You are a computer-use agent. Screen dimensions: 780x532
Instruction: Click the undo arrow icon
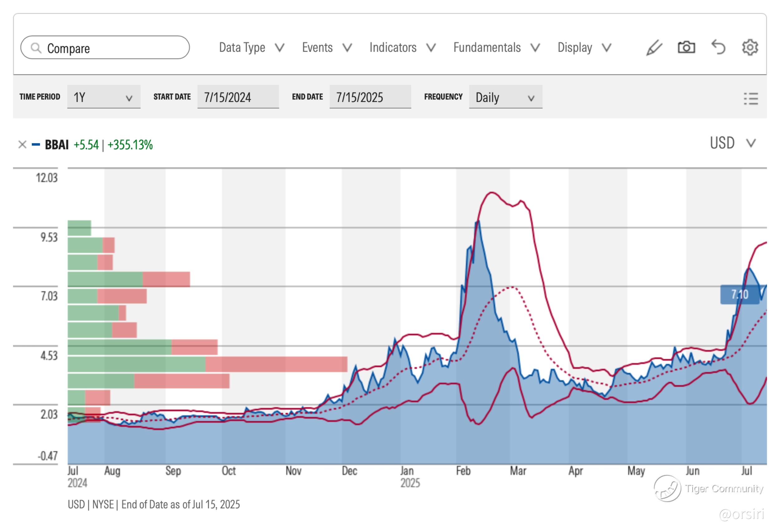(718, 47)
